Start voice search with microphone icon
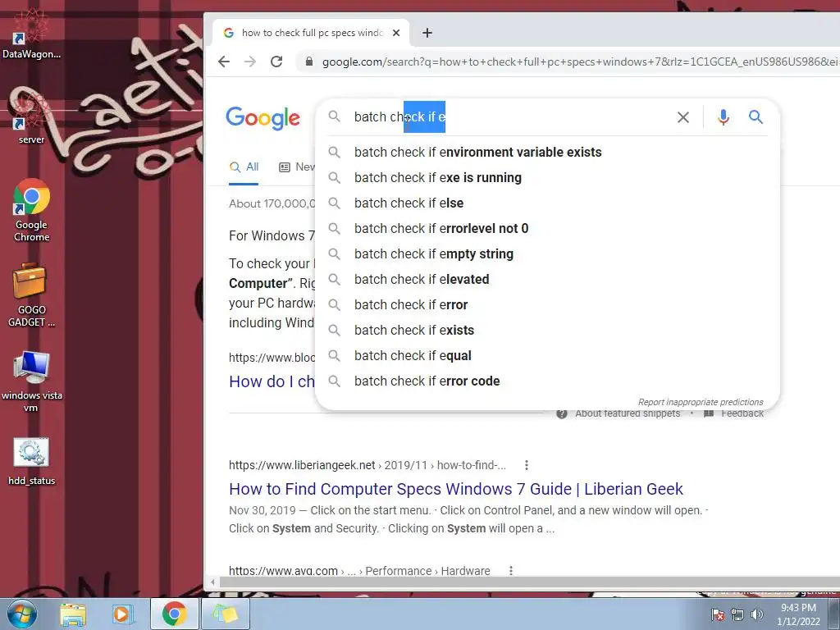Screen dimensions: 840x630 [724, 117]
